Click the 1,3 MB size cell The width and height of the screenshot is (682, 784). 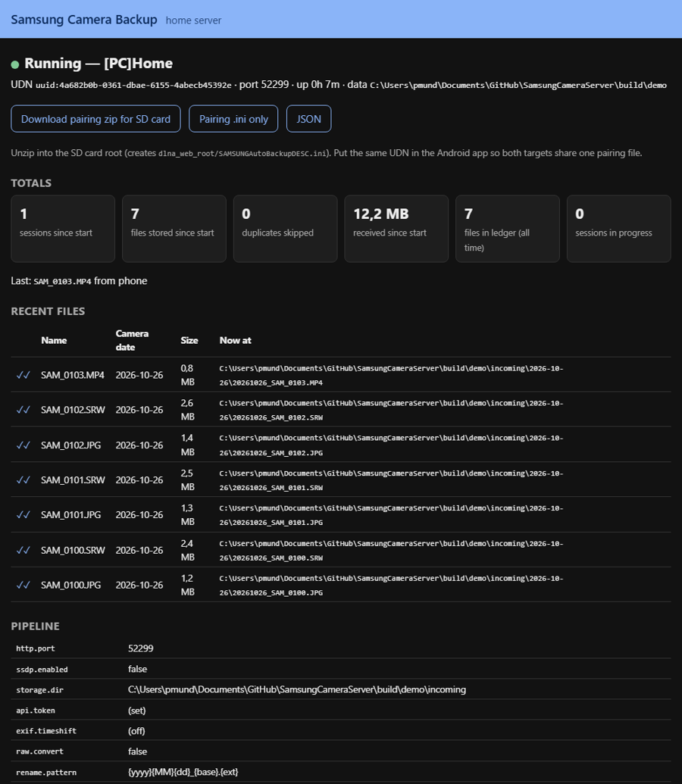pos(188,515)
